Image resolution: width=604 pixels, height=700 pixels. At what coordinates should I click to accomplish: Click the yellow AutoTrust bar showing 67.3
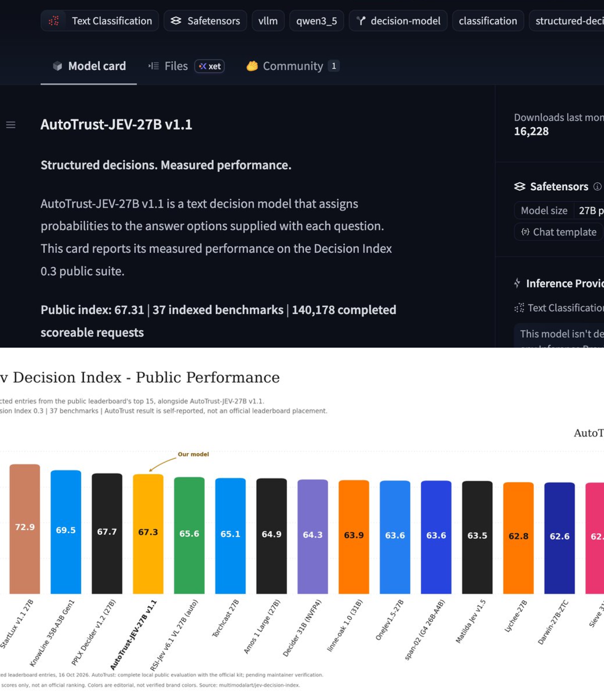[x=148, y=534]
